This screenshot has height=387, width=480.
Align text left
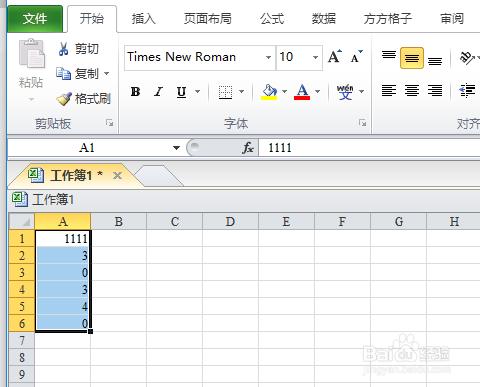coord(389,91)
